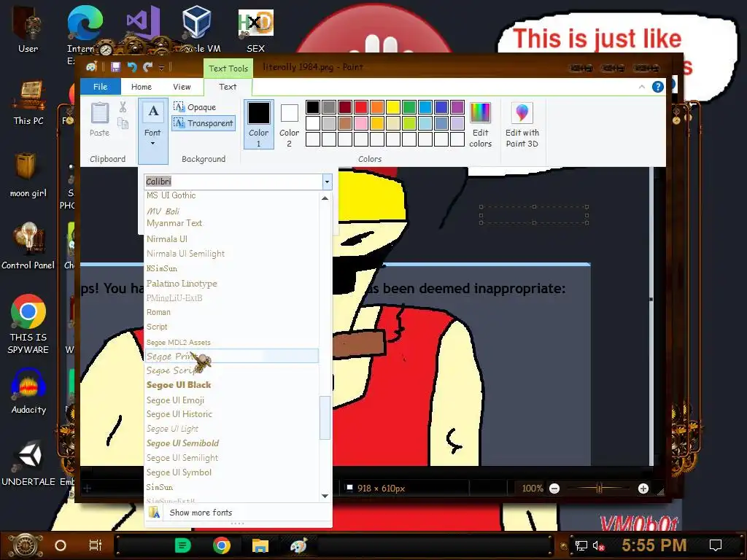Click Paint icon on the taskbar
Viewport: 747px width, 560px height.
click(298, 545)
